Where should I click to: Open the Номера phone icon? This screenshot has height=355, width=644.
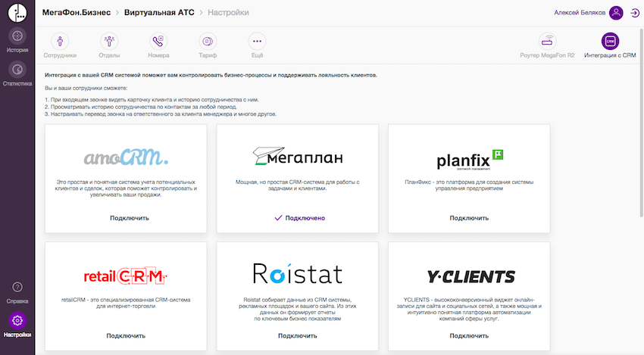tap(158, 42)
